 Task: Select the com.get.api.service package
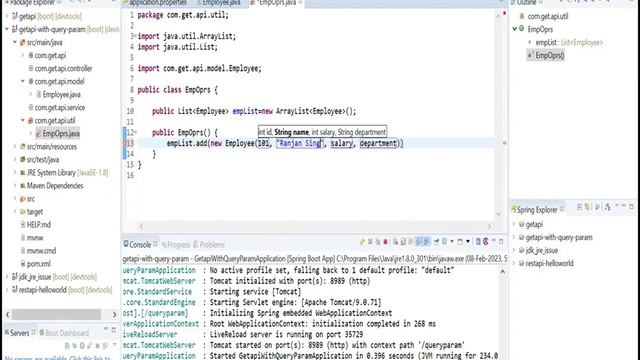(60, 107)
